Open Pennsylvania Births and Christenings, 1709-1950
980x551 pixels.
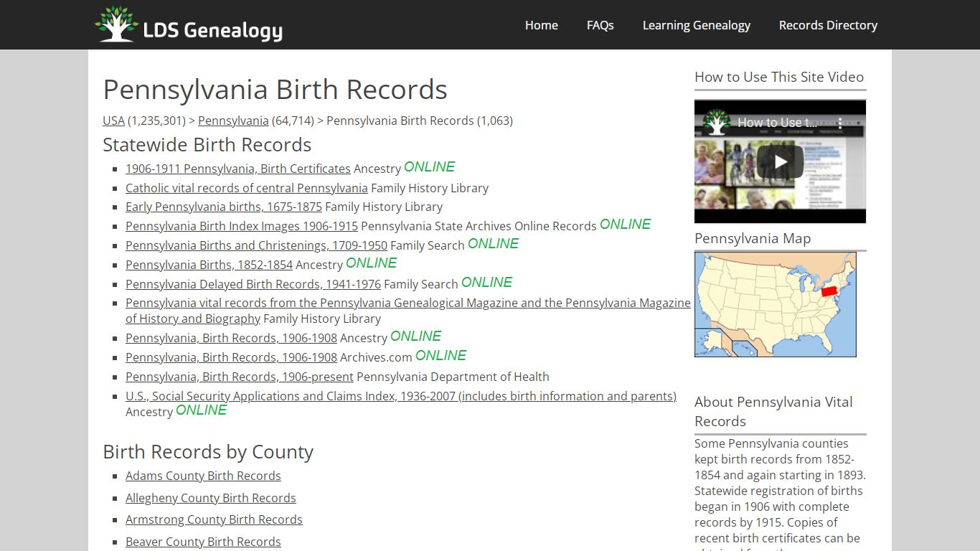point(256,245)
